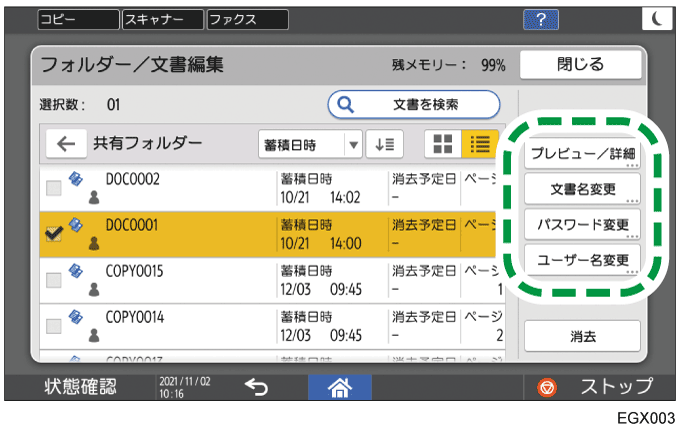
Task: Click COPY0014 date 12/03 09:45
Action: pyautogui.click(x=320, y=336)
